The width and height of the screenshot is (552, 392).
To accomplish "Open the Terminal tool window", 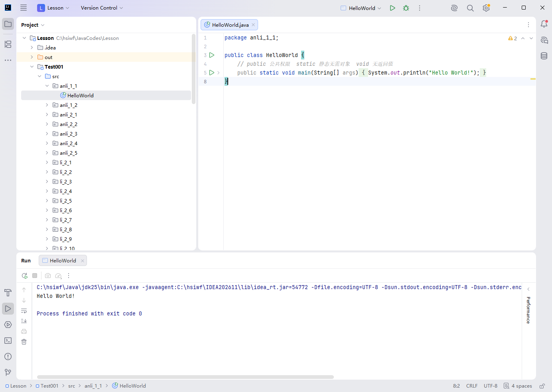I will click(x=8, y=341).
